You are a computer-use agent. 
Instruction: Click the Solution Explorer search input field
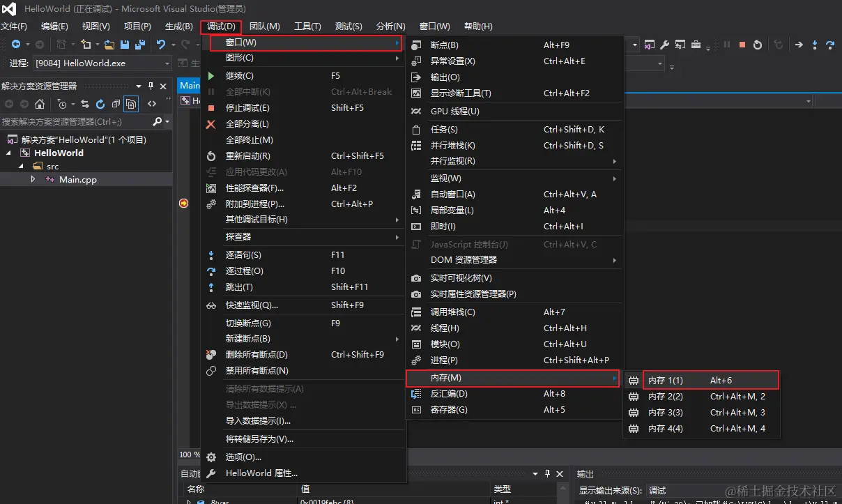75,121
